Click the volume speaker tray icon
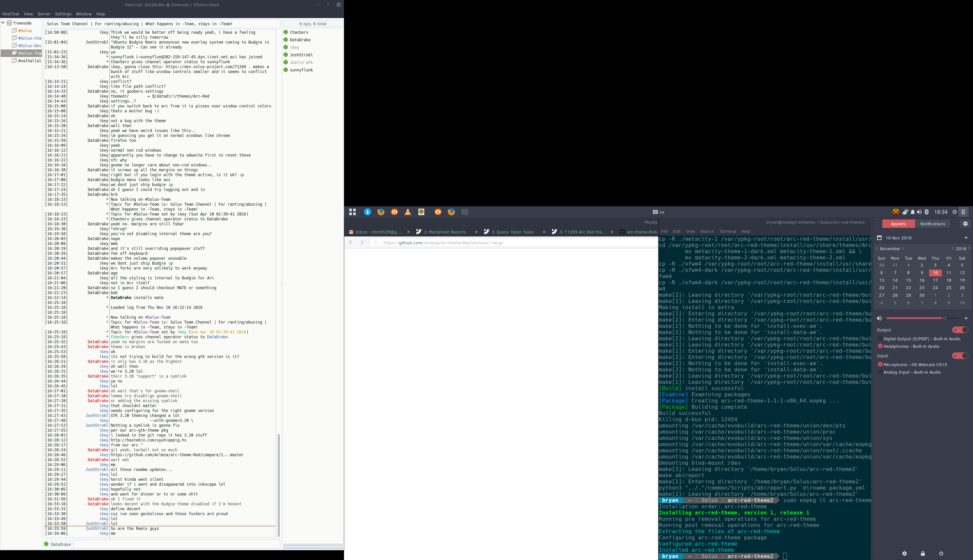Screen dimensions: 973x560 click(x=919, y=212)
